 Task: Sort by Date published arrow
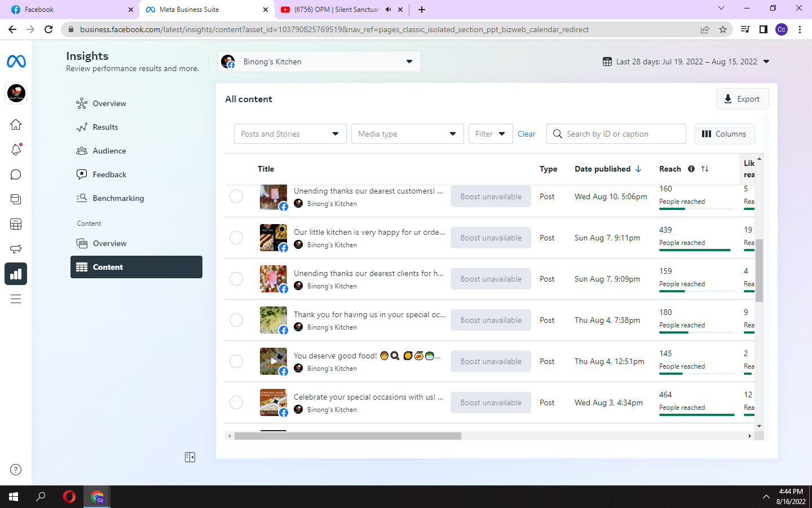click(x=638, y=169)
